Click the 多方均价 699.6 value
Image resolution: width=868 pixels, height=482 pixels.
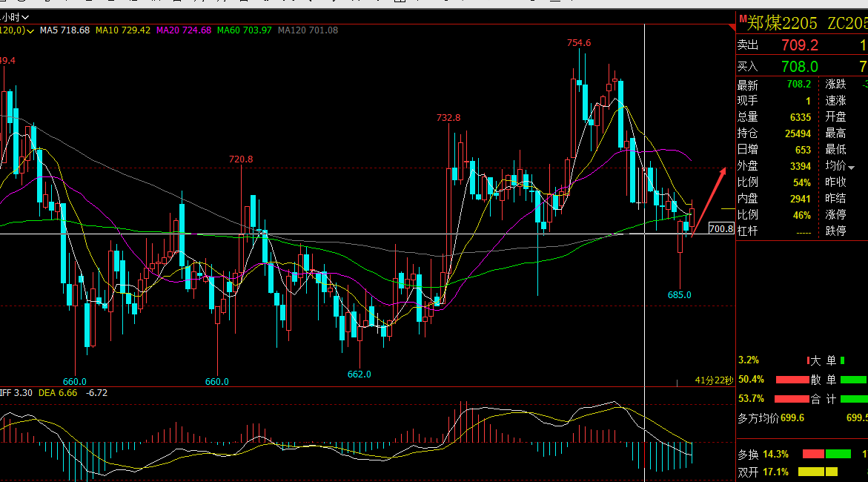tap(792, 417)
